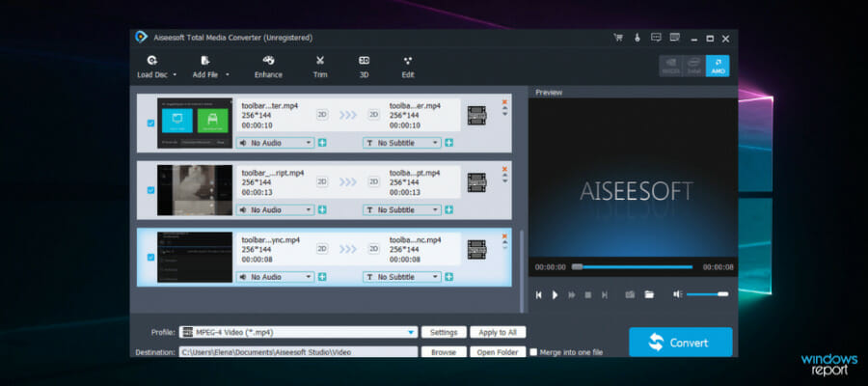
Task: Click the file list vertical scrollbar
Action: tap(522, 271)
